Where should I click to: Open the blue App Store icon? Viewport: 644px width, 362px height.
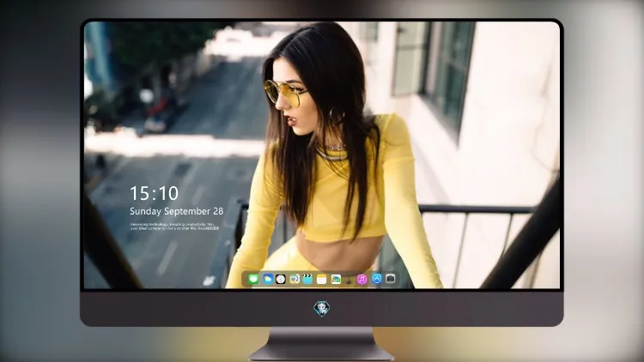377,279
